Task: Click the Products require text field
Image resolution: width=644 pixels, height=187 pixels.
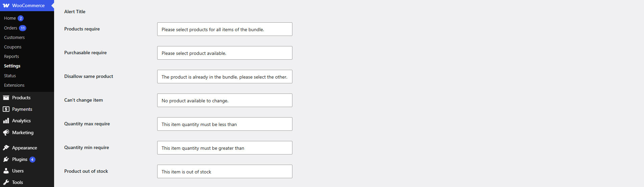Action: (225, 29)
